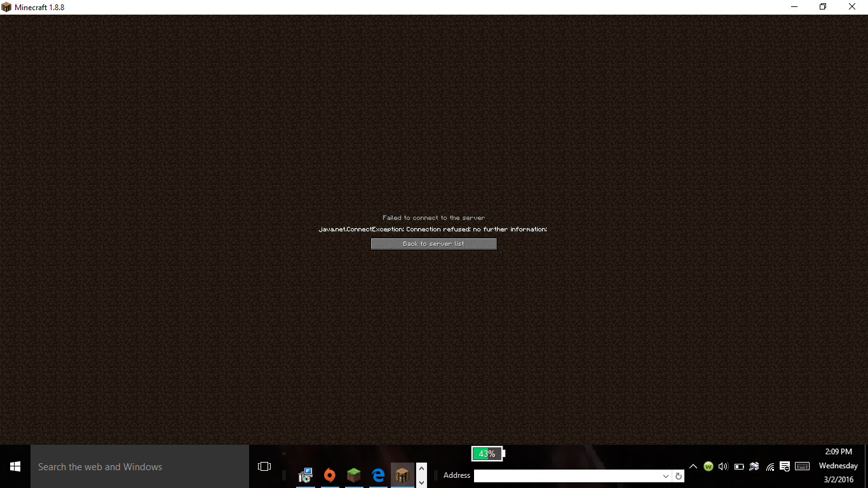Click the 43% battery indicator

pyautogui.click(x=488, y=454)
